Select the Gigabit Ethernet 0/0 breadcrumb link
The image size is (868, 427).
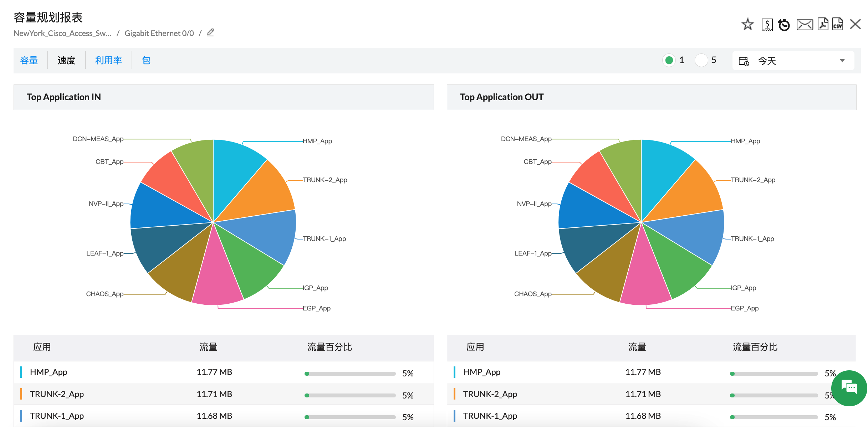pos(159,33)
